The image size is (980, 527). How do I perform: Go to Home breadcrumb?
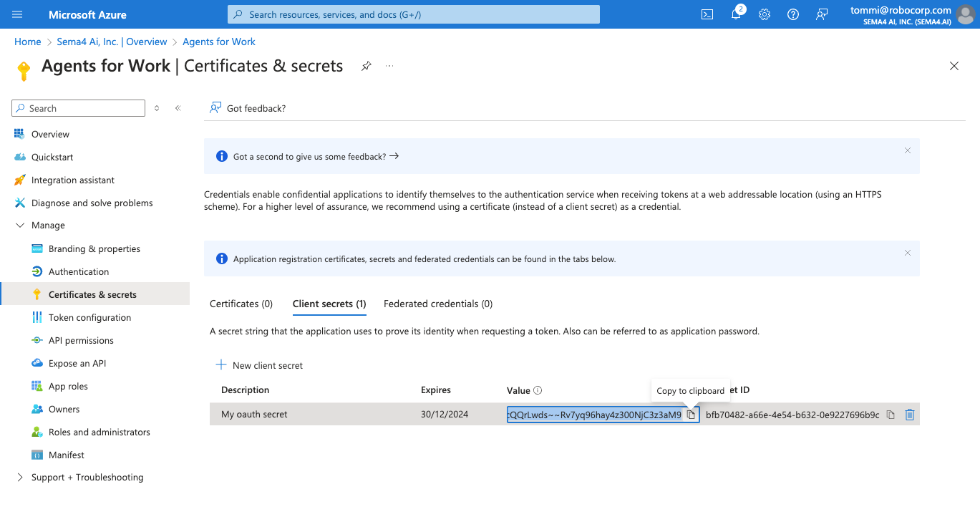28,42
